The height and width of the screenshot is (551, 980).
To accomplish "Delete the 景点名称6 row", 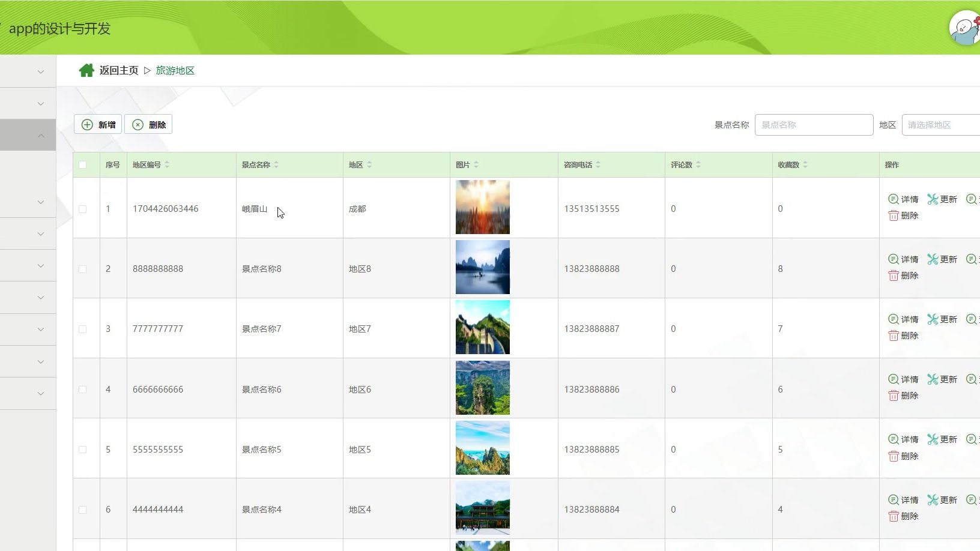I will [x=903, y=396].
